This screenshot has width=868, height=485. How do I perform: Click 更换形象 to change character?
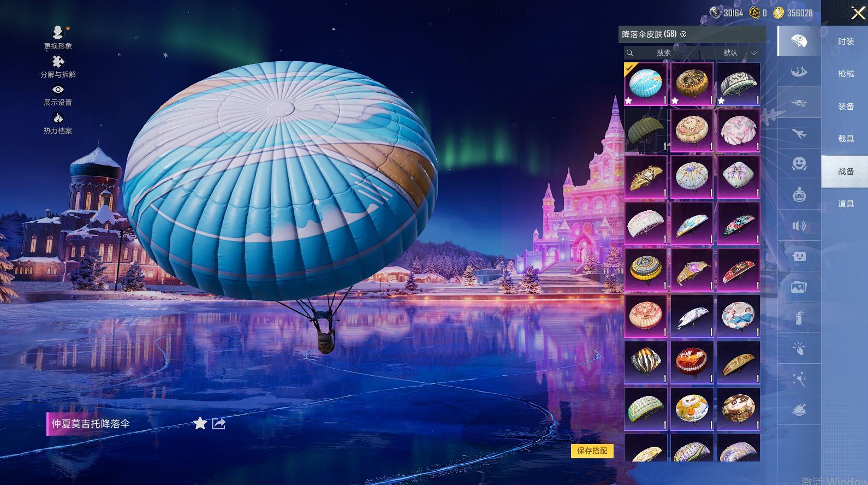[58, 34]
